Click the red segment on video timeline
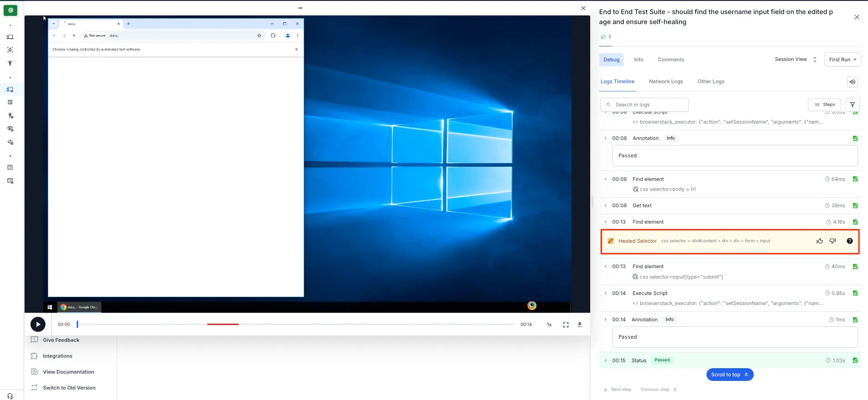The height and width of the screenshot is (400, 868). coord(223,324)
